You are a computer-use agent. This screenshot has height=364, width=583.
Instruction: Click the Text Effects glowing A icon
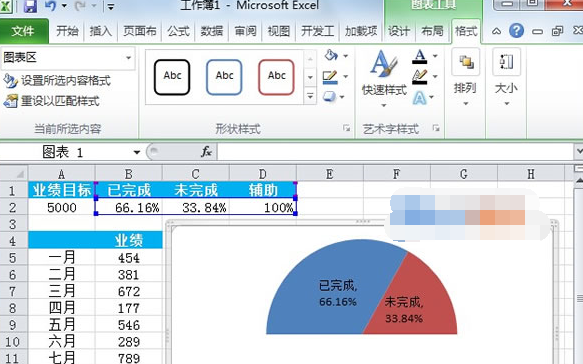[419, 98]
